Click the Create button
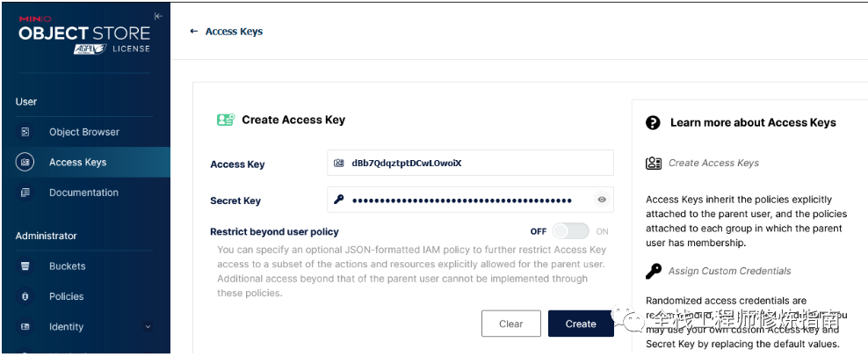The image size is (868, 357). point(581,324)
